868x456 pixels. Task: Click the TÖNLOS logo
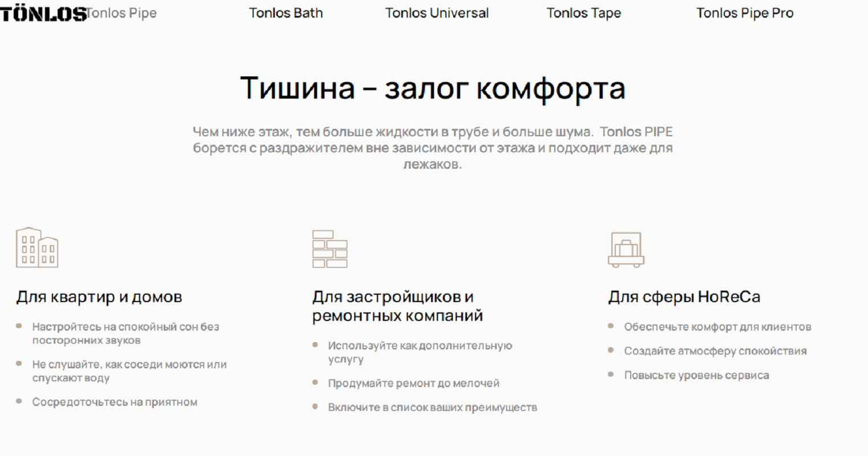click(x=43, y=13)
